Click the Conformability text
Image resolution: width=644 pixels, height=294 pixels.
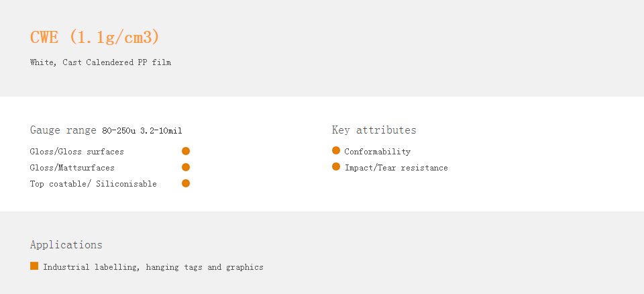pos(378,152)
